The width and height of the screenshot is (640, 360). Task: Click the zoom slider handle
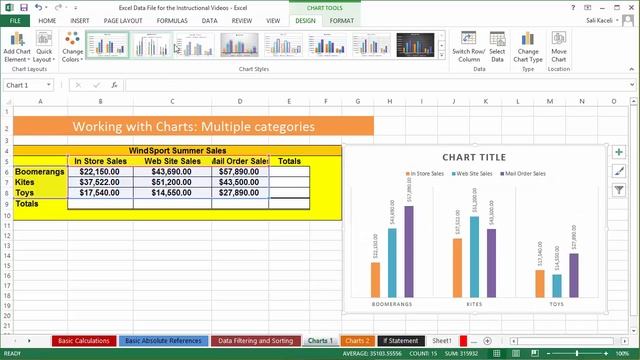coord(577,353)
